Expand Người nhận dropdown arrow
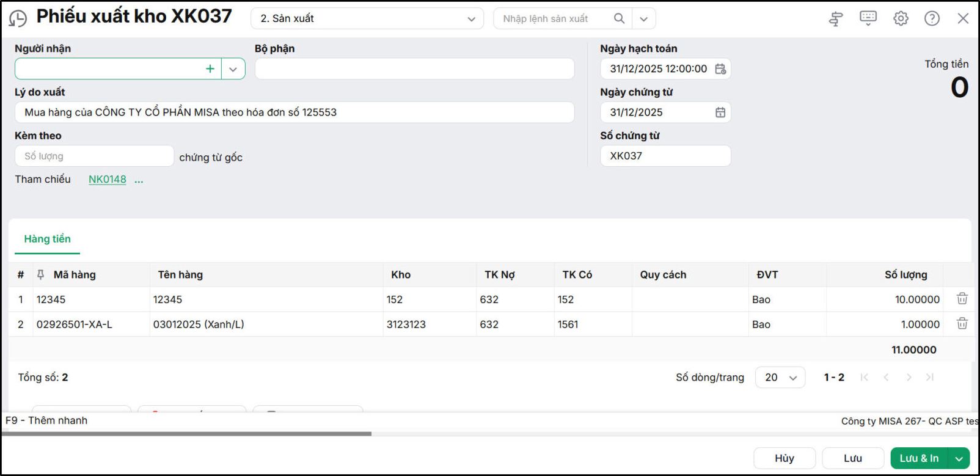Viewport: 980px width, 476px height. pos(233,69)
